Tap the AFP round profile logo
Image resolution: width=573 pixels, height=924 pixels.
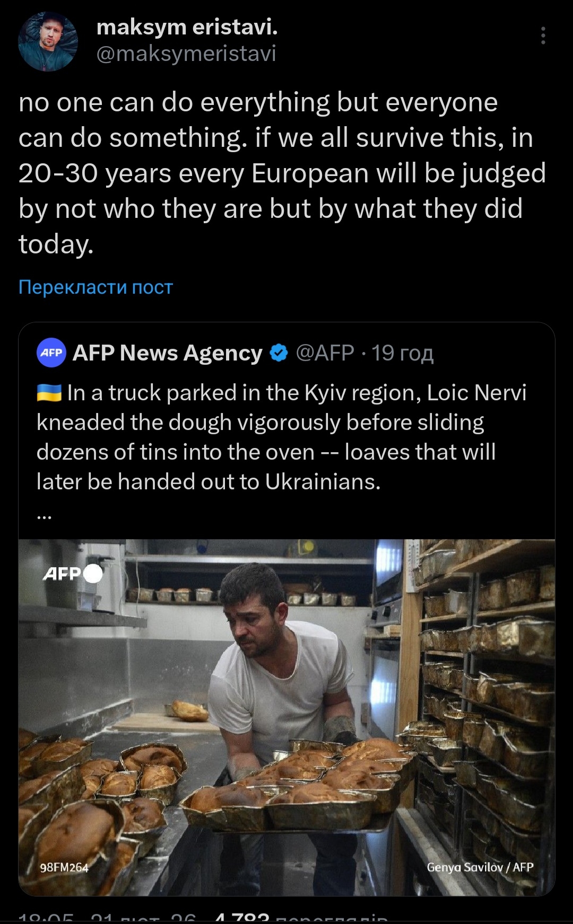51,353
